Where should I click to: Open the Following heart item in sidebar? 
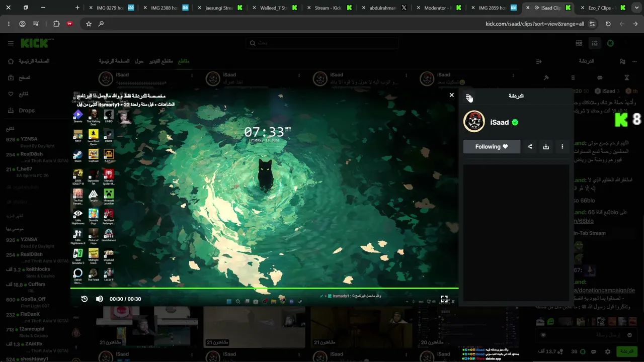tap(19, 94)
